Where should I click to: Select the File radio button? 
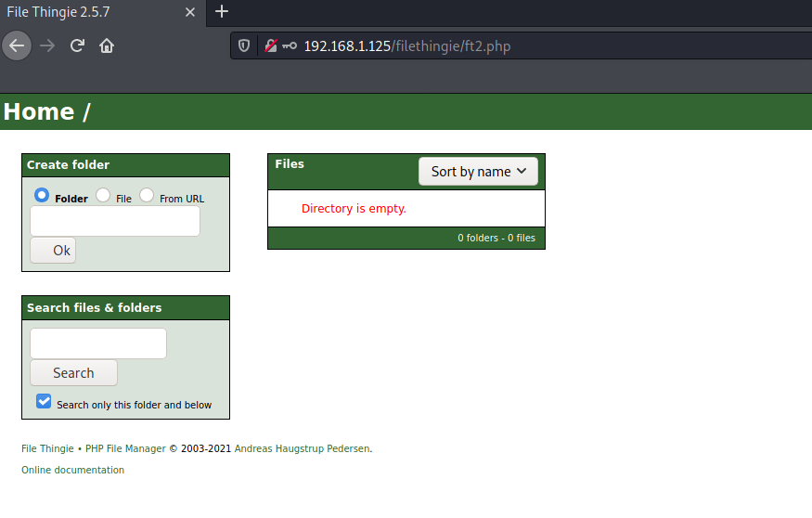(103, 196)
